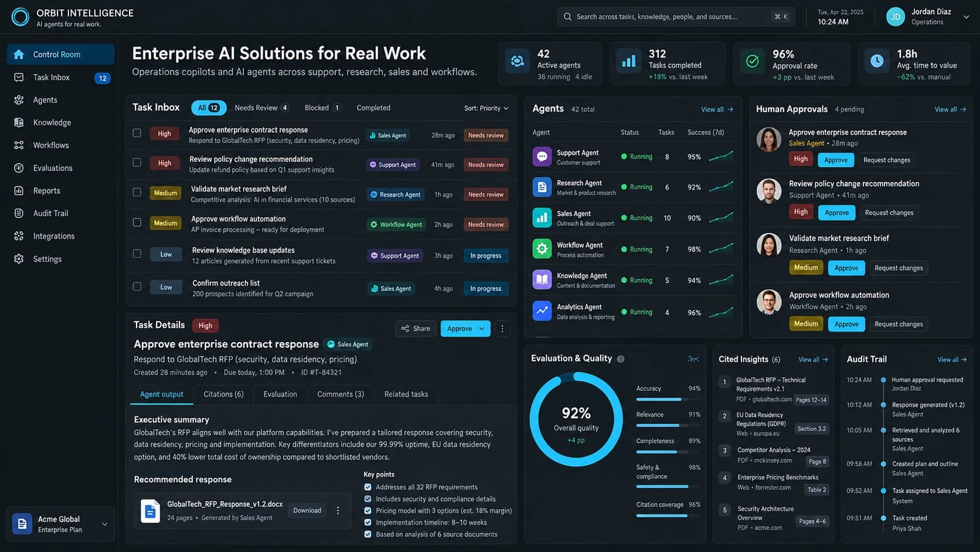Open the Citations (6) tab
980x552 pixels.
tap(223, 394)
